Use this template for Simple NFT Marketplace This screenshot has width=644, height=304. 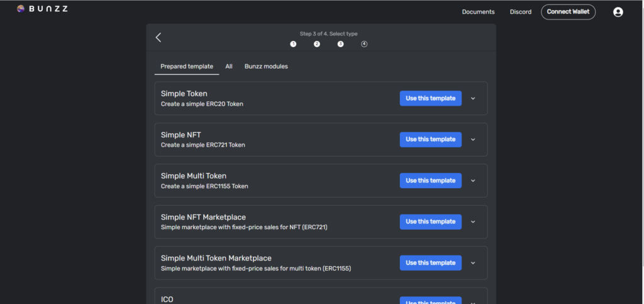click(x=430, y=222)
